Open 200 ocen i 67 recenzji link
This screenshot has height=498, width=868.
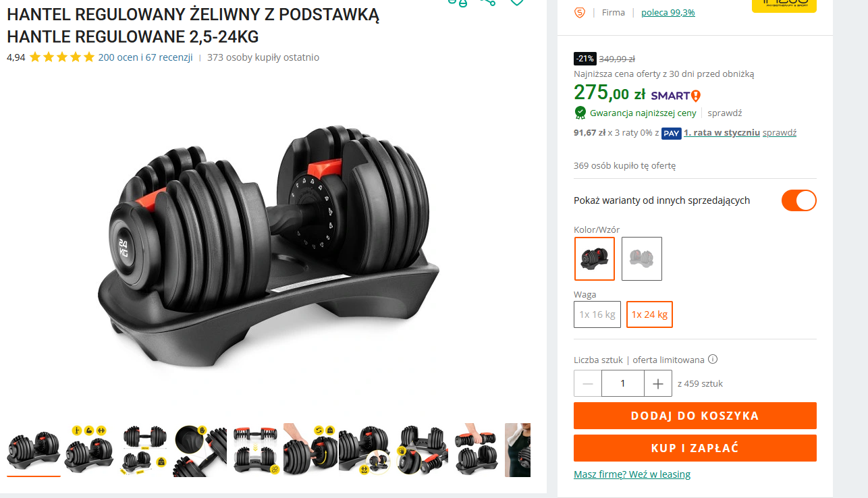tap(146, 57)
